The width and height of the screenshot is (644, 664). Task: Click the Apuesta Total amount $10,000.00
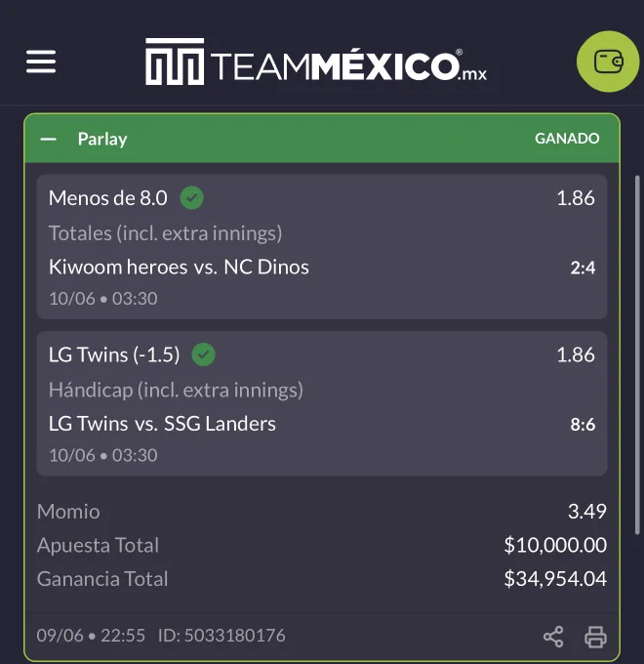click(x=555, y=545)
